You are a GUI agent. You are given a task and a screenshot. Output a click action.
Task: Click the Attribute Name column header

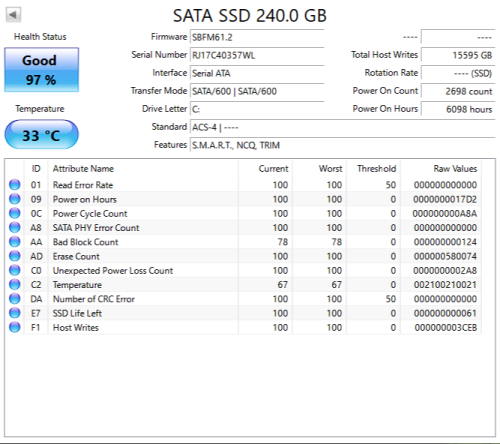(143, 169)
